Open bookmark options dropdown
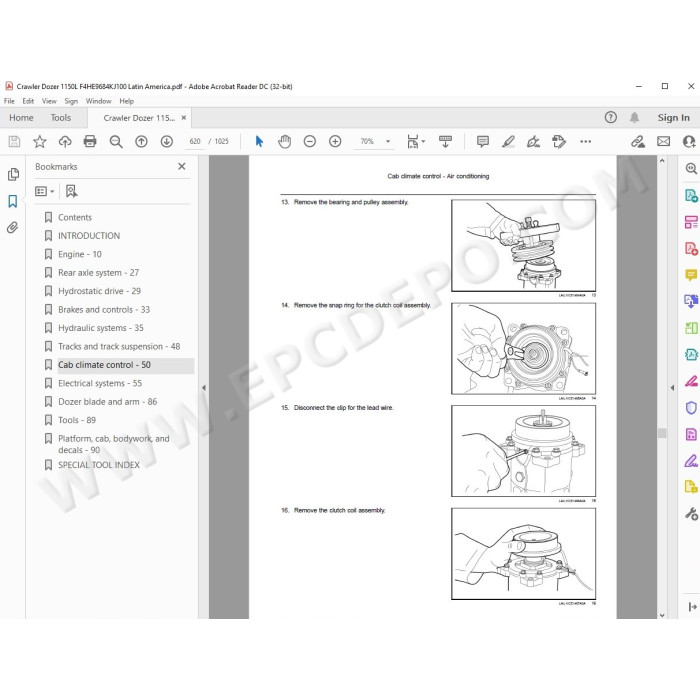Screen dimensions: 700x700 (x=45, y=192)
